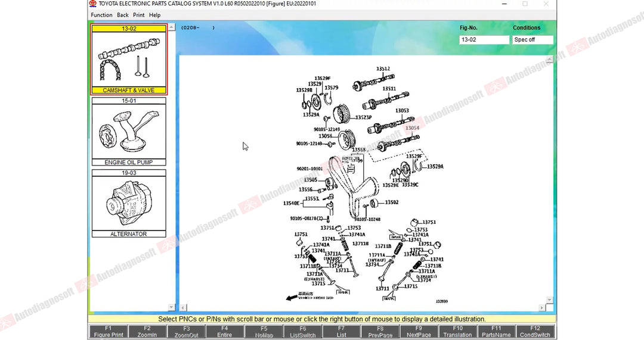Click the F1 Figure Print button

pos(108,332)
